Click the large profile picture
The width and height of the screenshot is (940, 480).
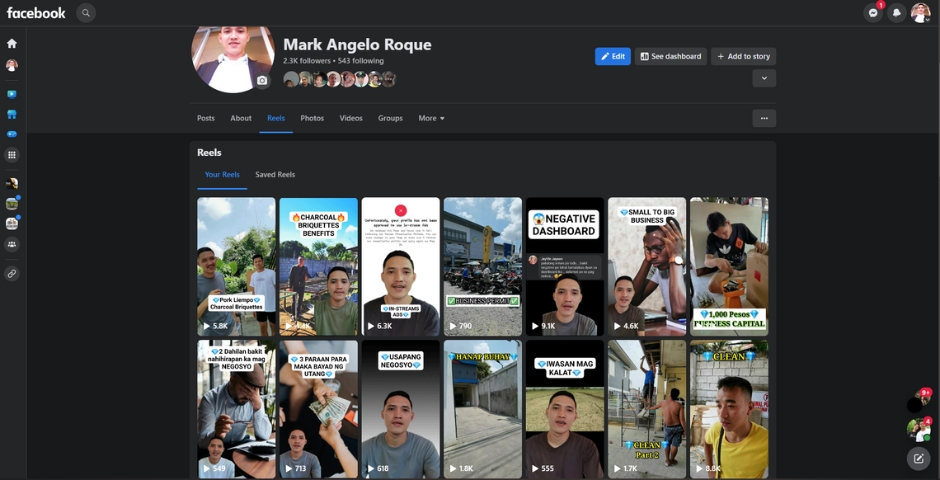(233, 59)
